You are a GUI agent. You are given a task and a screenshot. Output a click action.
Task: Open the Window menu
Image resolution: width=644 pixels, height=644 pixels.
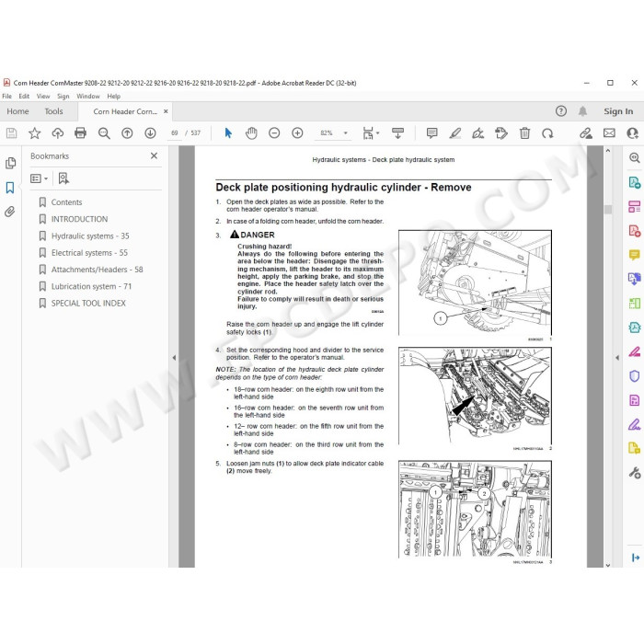click(x=88, y=96)
